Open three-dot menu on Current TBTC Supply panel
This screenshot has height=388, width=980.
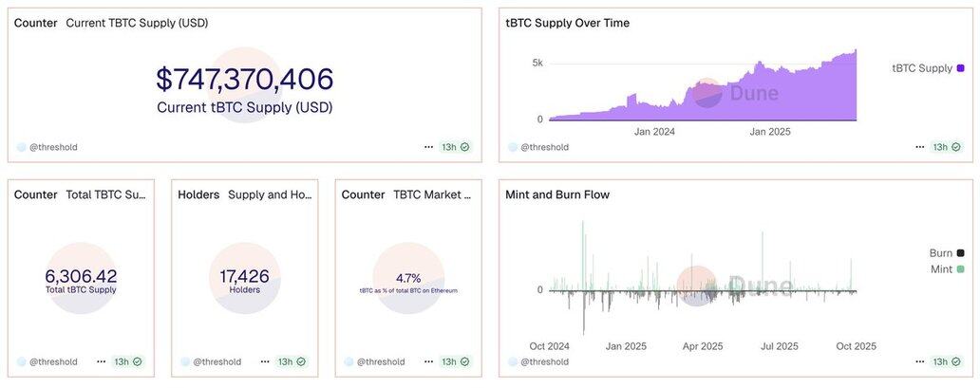(429, 147)
